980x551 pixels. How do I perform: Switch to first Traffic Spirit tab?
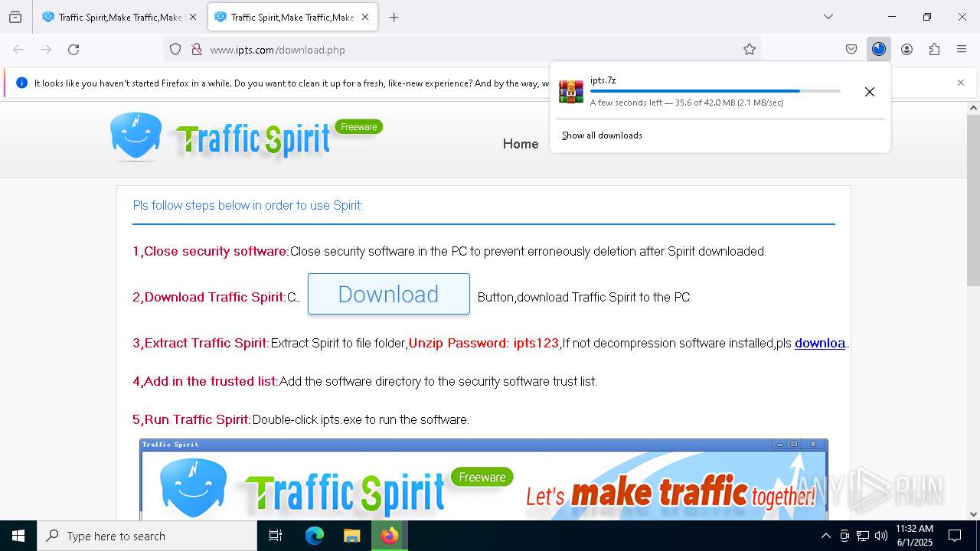click(x=119, y=17)
